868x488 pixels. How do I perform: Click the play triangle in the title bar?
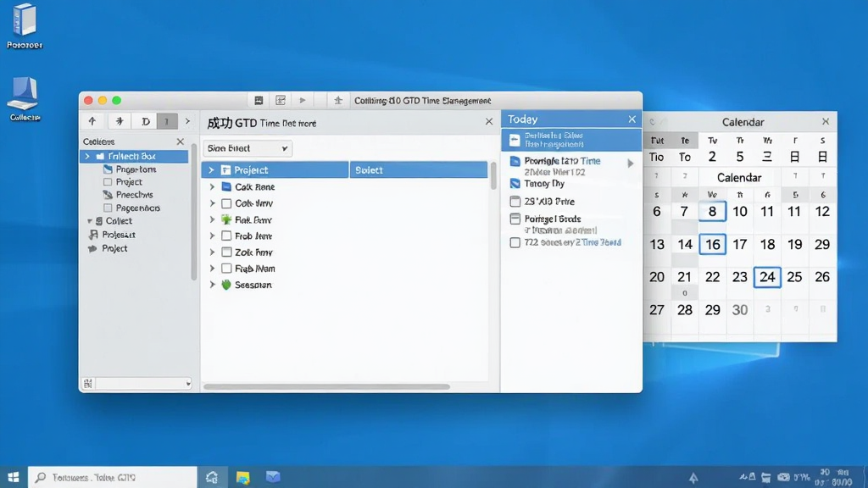click(303, 100)
